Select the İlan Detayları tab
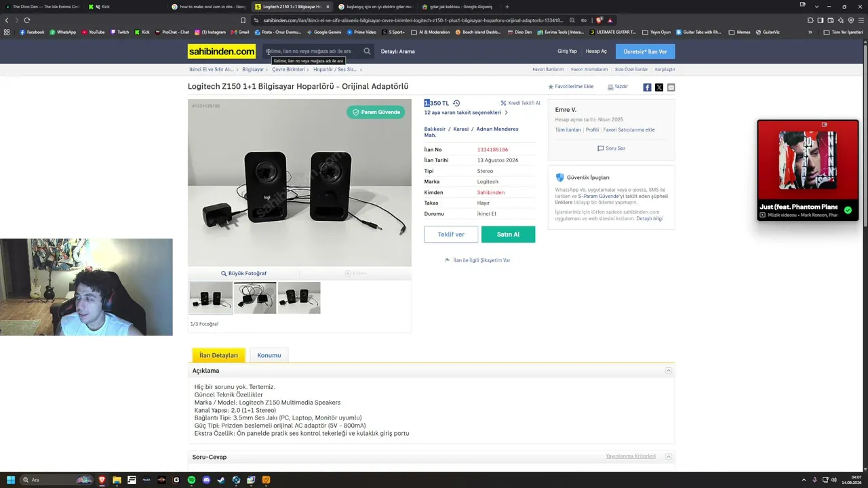 coord(218,355)
